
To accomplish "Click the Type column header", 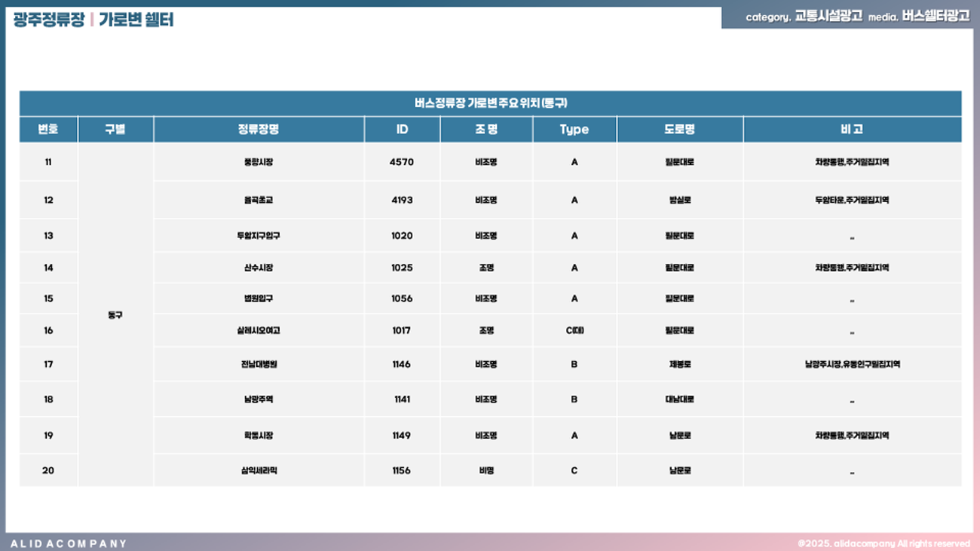I will pyautogui.click(x=574, y=130).
